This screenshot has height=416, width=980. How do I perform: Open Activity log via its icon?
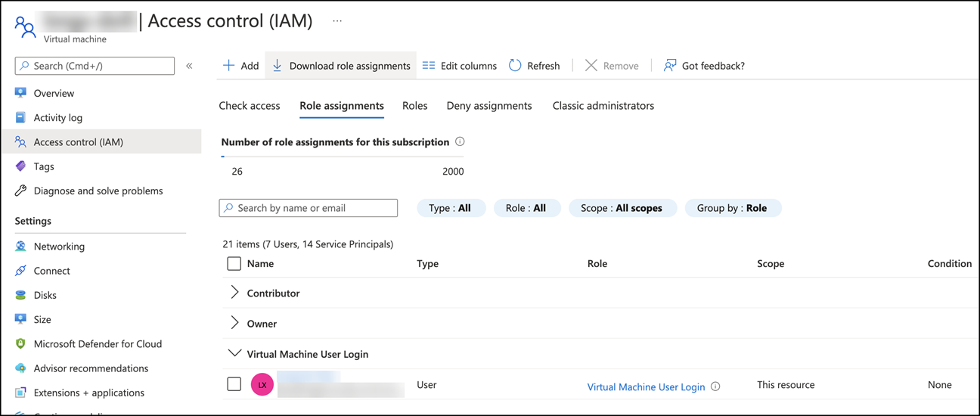20,117
